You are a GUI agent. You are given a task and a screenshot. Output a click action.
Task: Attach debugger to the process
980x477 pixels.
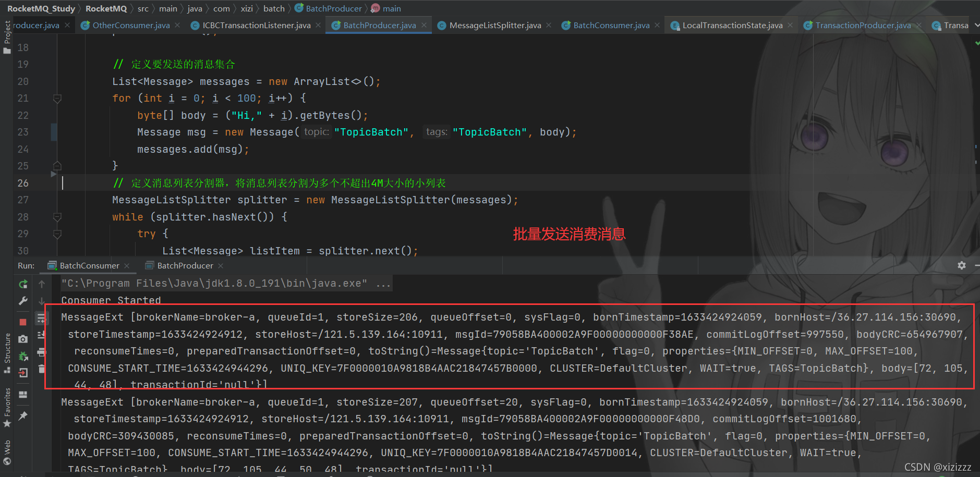(x=23, y=356)
